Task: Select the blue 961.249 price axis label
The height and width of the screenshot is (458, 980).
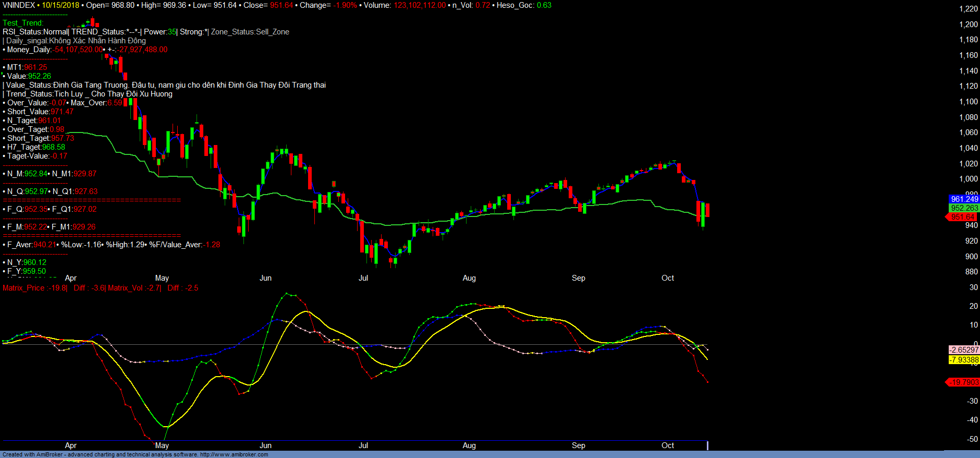Action: click(964, 199)
